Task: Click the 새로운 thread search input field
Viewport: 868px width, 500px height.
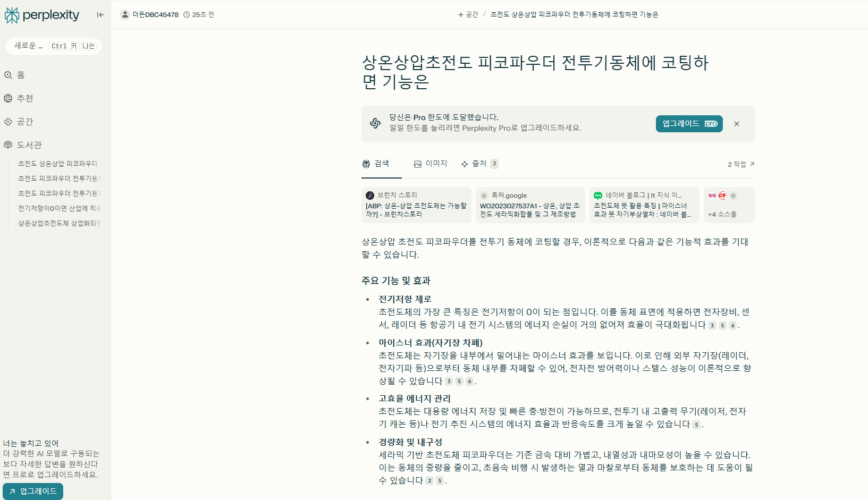Action: [x=53, y=46]
